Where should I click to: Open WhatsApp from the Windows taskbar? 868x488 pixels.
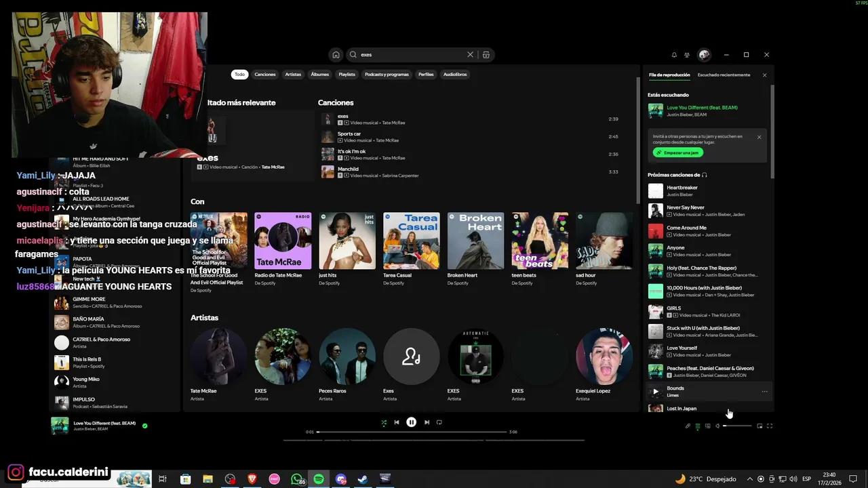(x=297, y=479)
